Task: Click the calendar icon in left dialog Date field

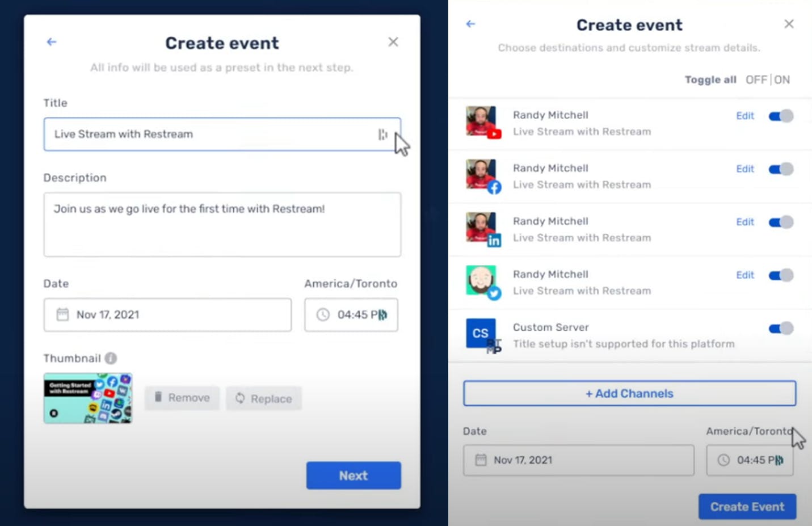Action: click(62, 314)
